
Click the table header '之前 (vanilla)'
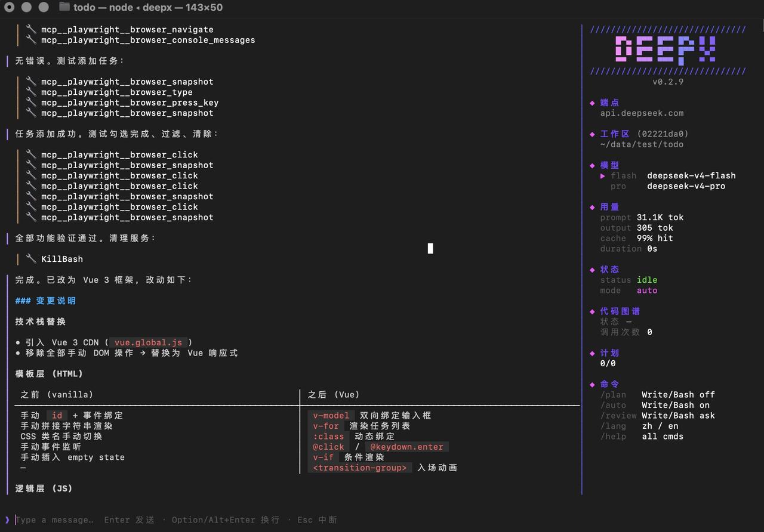pos(57,395)
